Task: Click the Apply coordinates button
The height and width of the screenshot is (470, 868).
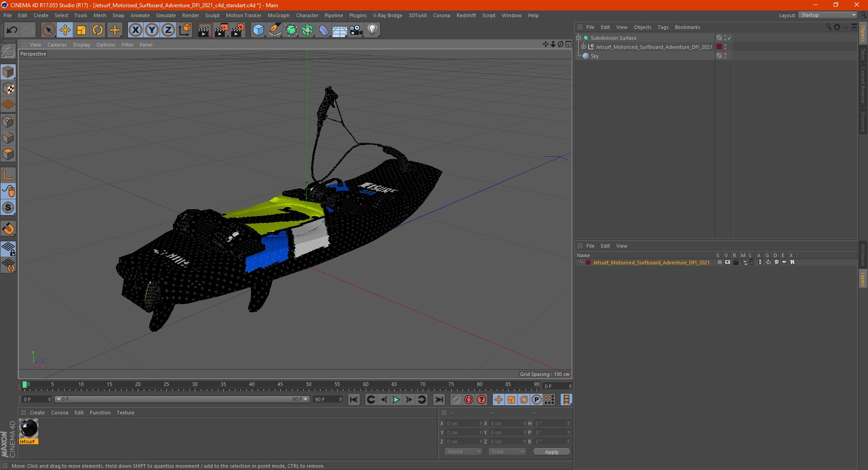Action: (552, 452)
